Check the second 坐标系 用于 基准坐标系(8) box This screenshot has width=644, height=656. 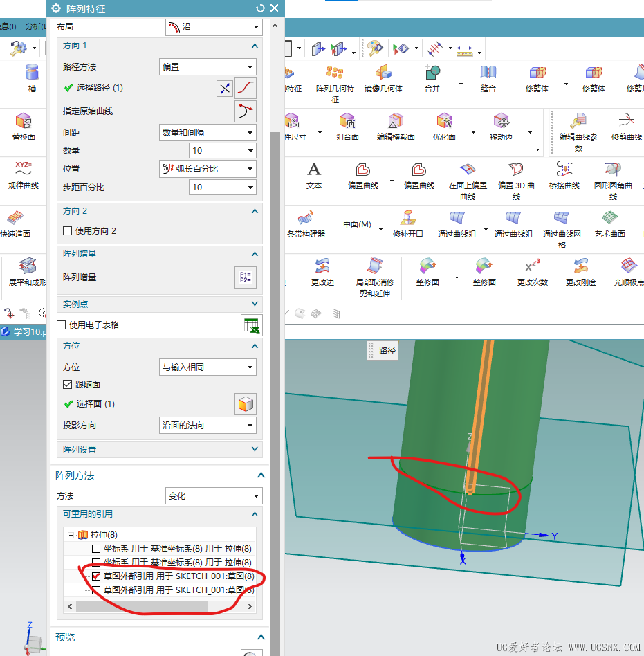click(96, 562)
